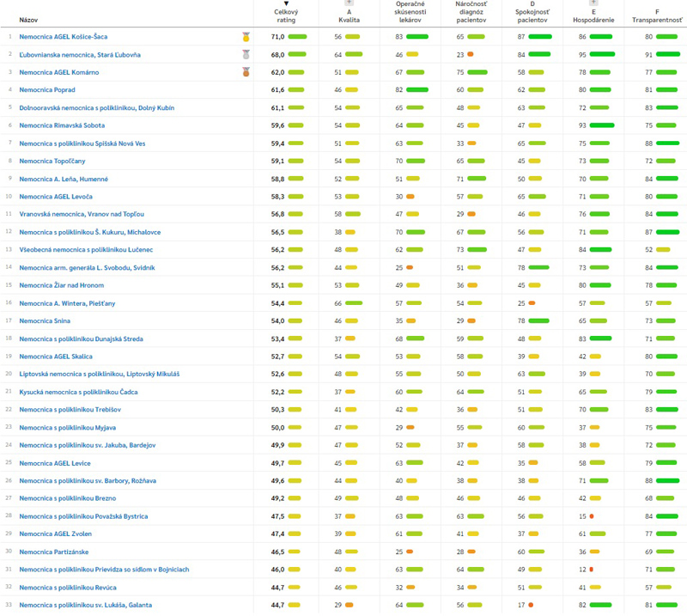Open Nemocnica A. Wintera, Piešťany link

67,303
